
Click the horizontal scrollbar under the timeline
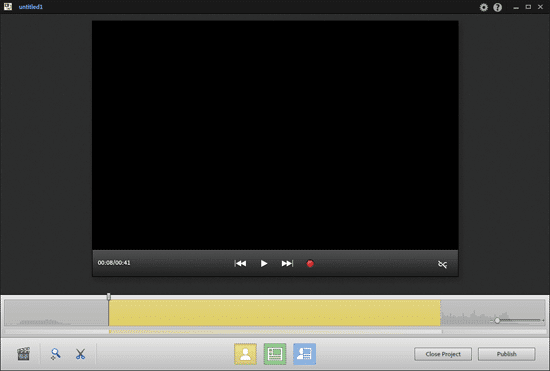275,331
